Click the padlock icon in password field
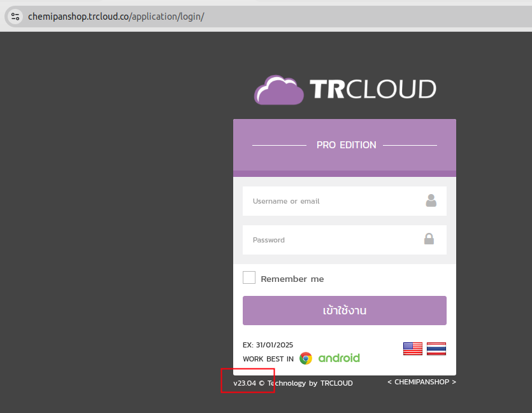The image size is (532, 413). (x=429, y=239)
